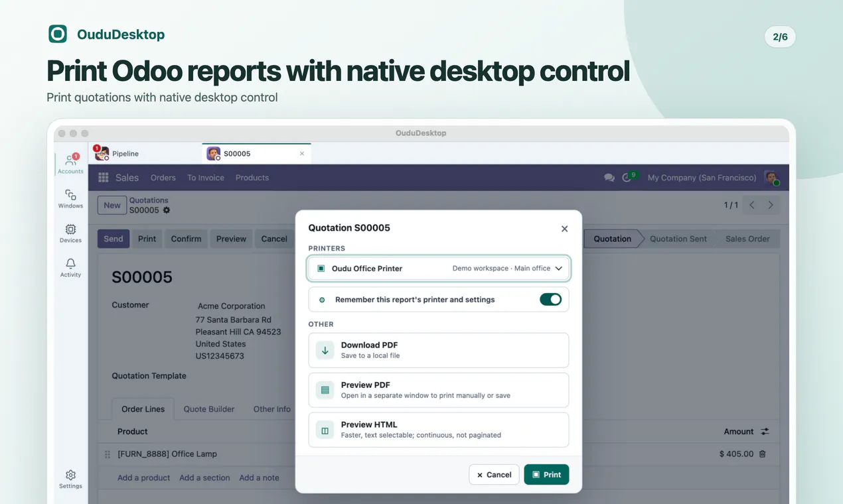Image resolution: width=843 pixels, height=504 pixels.
Task: Close the Quotation S00005 dialog
Action: (x=564, y=229)
